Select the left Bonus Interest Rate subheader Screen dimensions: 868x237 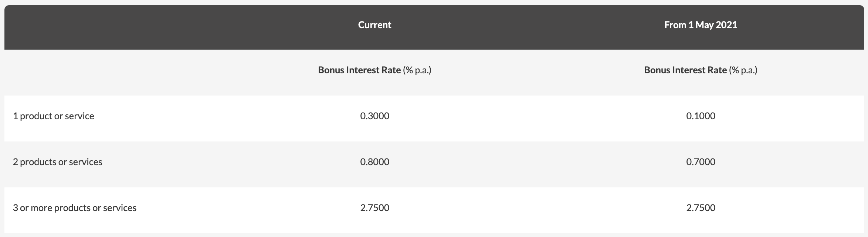pos(374,70)
